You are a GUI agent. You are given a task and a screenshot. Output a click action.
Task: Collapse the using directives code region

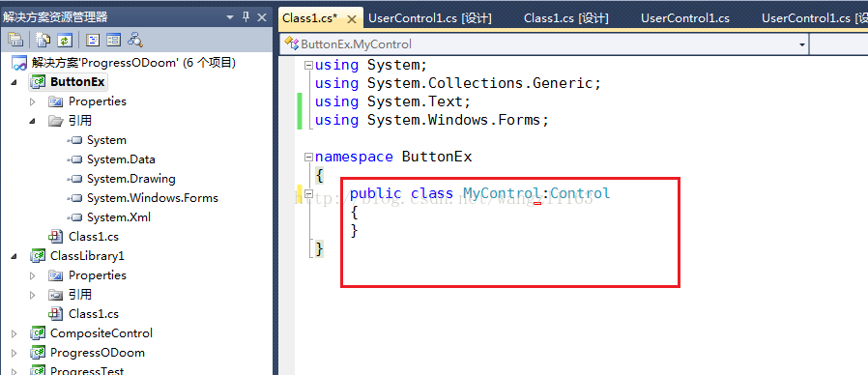click(x=309, y=66)
